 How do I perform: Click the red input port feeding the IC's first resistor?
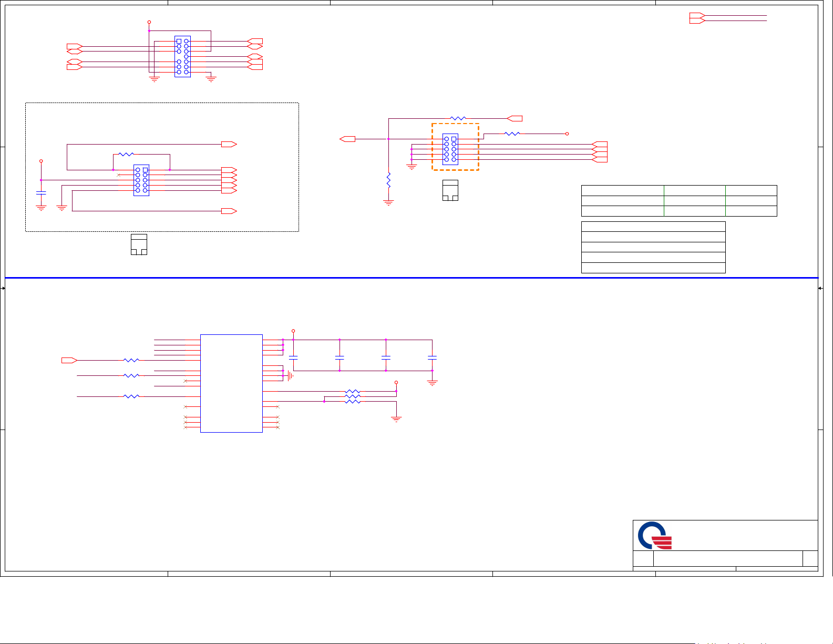pos(69,360)
